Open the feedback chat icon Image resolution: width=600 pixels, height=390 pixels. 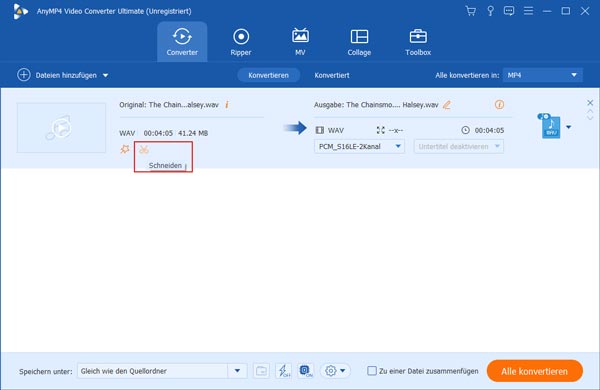tap(509, 11)
